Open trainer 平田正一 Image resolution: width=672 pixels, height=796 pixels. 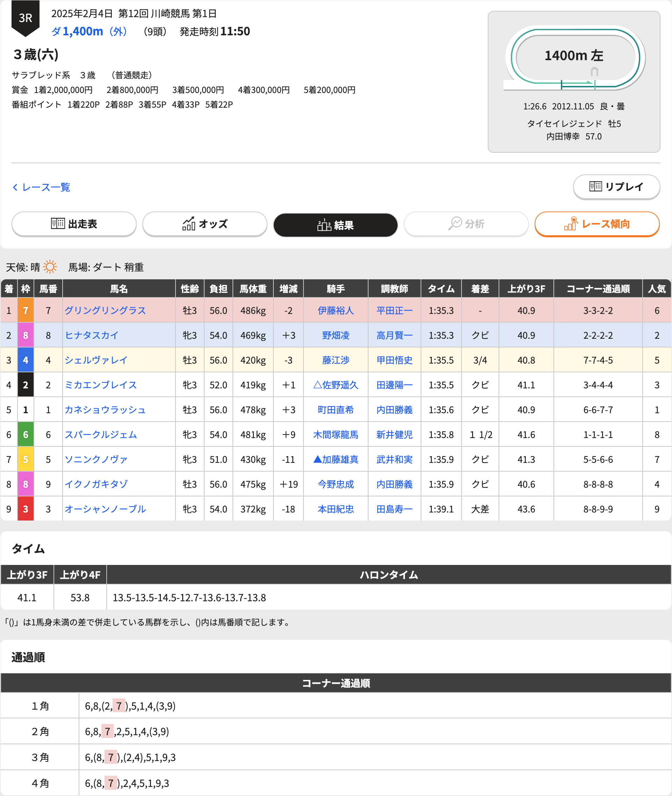pos(394,310)
